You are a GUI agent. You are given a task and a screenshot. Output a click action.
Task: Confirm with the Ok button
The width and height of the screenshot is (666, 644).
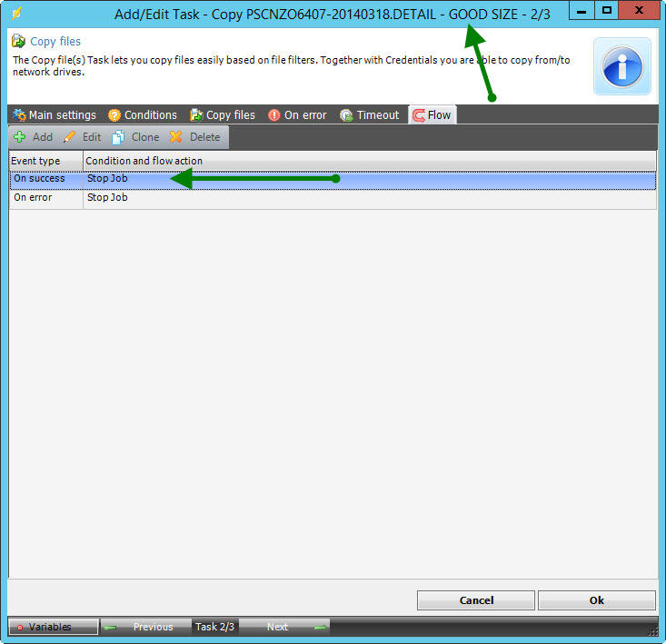[x=596, y=600]
